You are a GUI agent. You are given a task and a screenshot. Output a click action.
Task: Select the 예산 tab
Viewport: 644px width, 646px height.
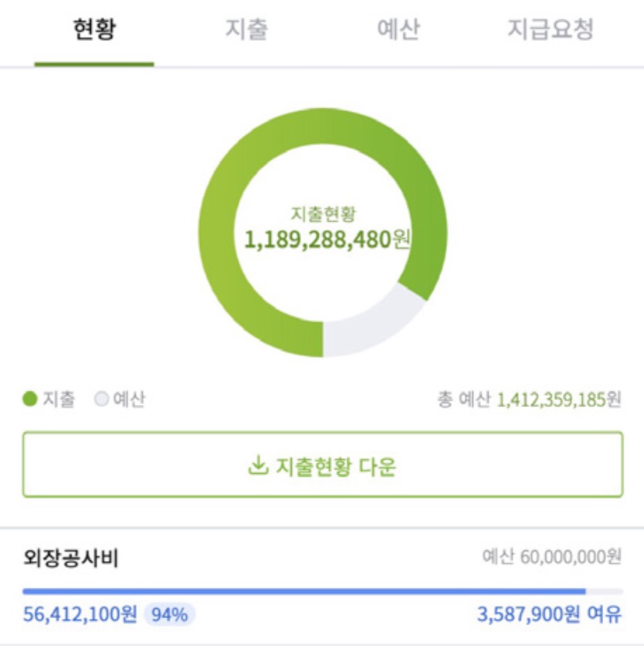click(398, 29)
